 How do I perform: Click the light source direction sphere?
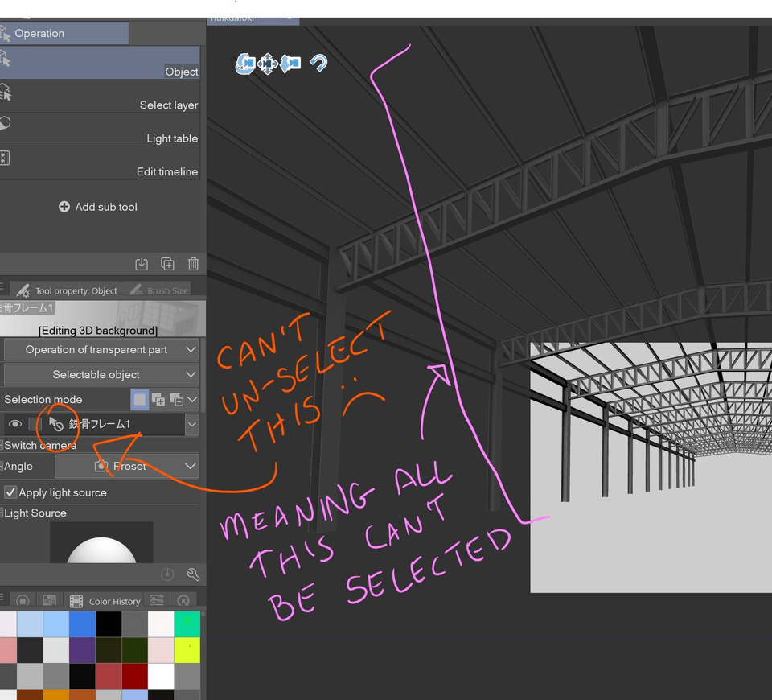click(x=101, y=550)
